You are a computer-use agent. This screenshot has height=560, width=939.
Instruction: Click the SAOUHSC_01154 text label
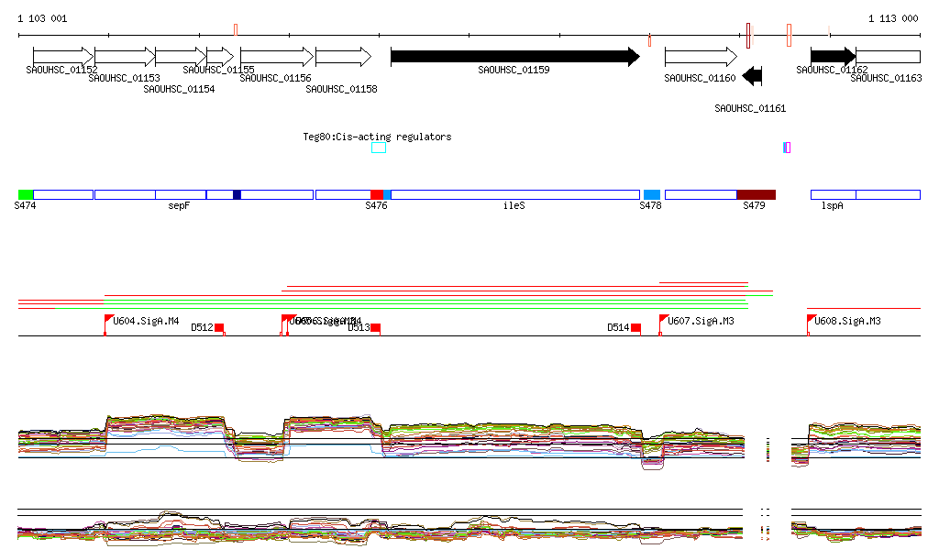coord(179,89)
